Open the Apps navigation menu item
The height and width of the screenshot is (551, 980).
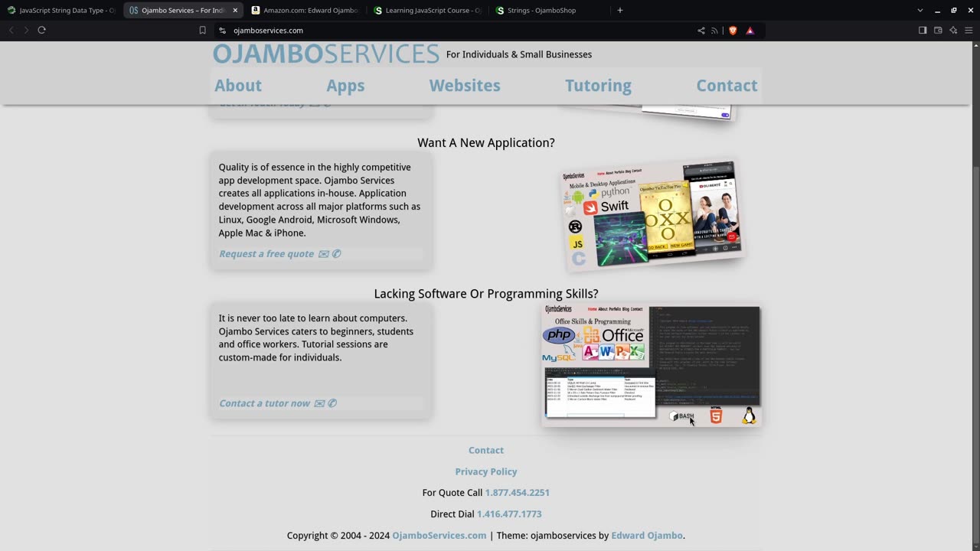pyautogui.click(x=345, y=86)
